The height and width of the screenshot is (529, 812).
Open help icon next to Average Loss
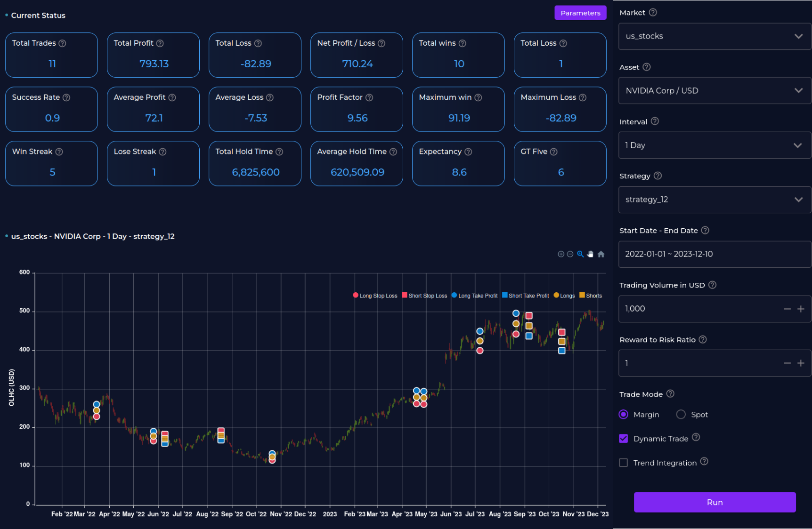point(270,97)
